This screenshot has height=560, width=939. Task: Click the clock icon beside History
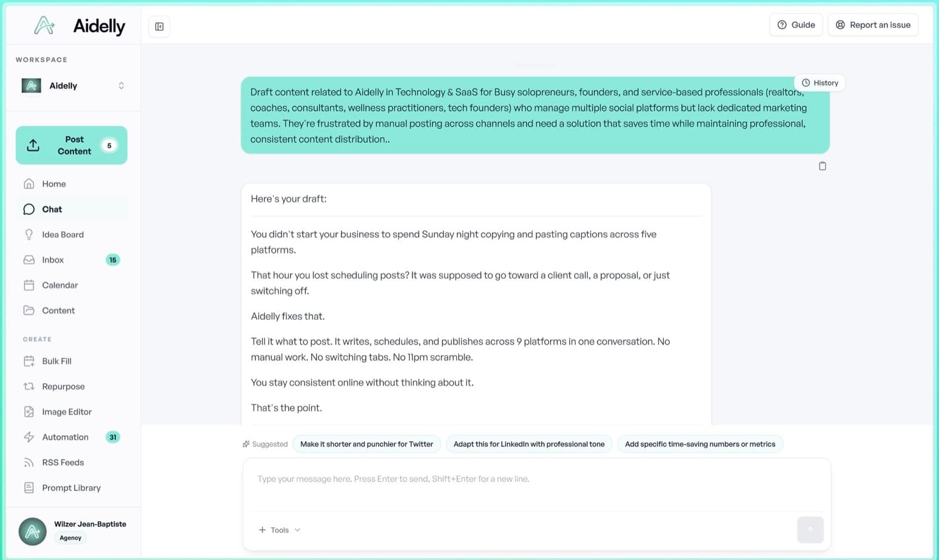[x=806, y=83]
